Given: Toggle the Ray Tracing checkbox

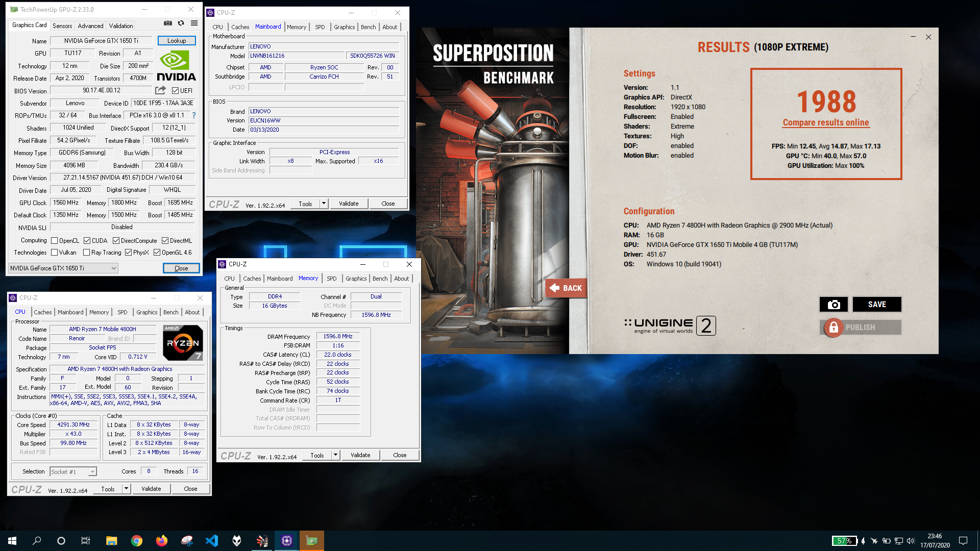Looking at the screenshot, I should [x=86, y=253].
